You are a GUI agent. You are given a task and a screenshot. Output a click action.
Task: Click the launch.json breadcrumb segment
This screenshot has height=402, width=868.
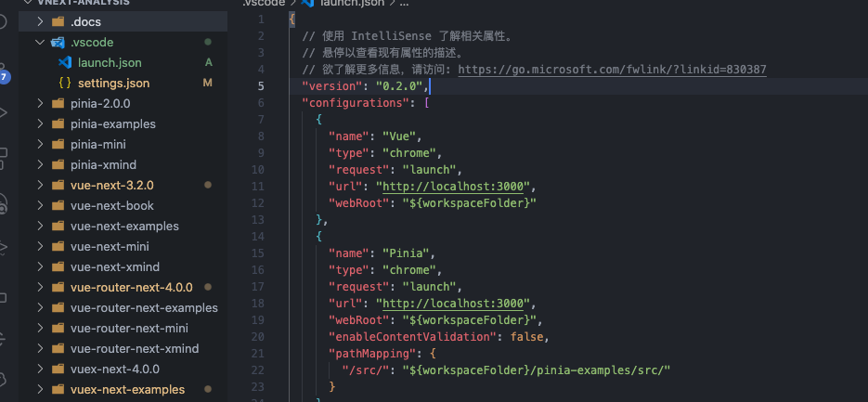[354, 3]
